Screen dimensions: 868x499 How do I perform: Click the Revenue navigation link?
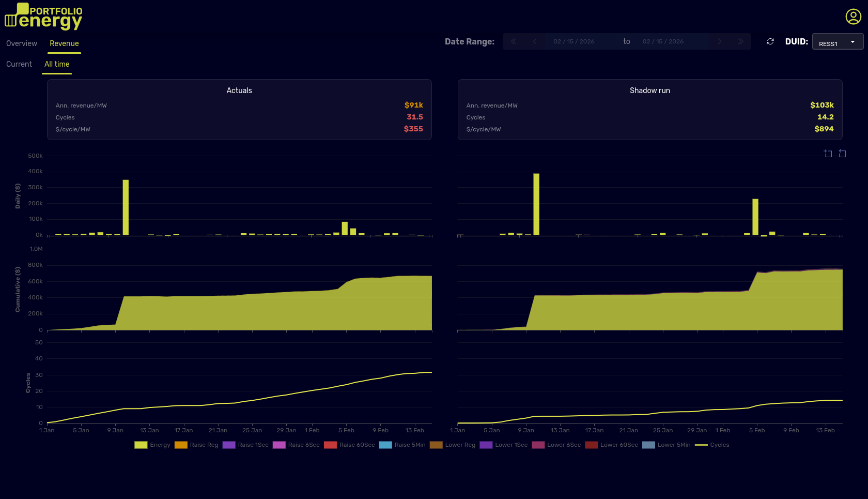(64, 43)
